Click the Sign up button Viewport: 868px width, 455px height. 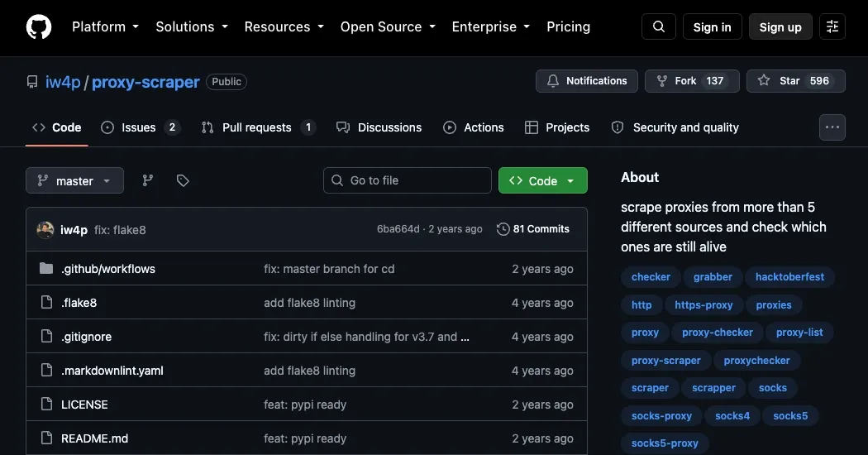[780, 26]
